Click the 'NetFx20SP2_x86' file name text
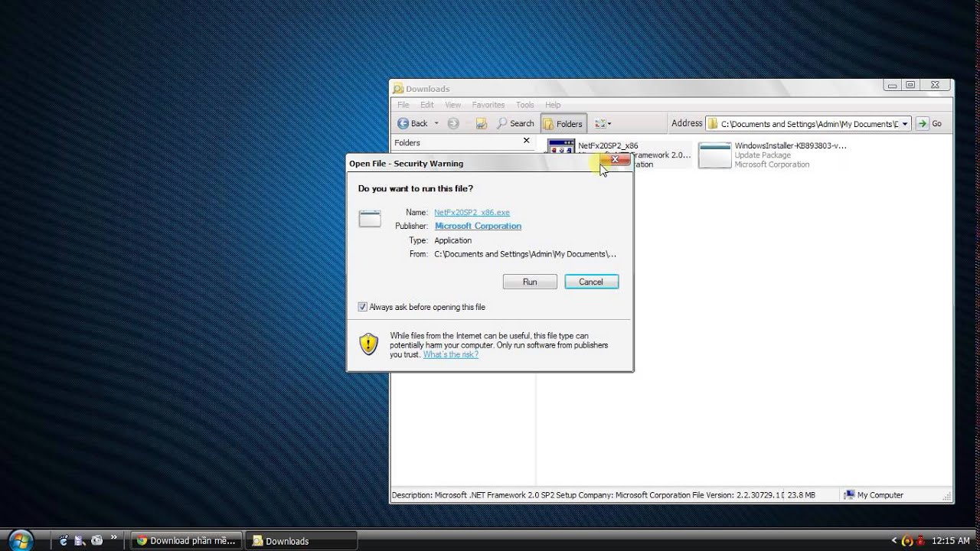Image resolution: width=980 pixels, height=551 pixels. point(608,145)
